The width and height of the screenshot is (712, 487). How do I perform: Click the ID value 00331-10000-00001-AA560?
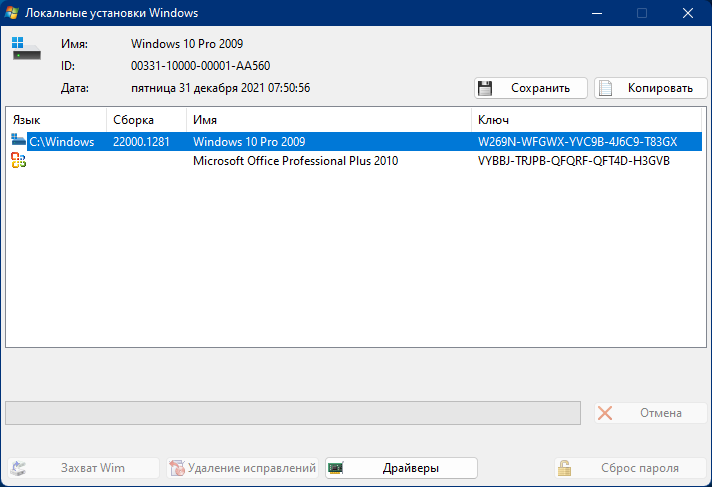200,66
